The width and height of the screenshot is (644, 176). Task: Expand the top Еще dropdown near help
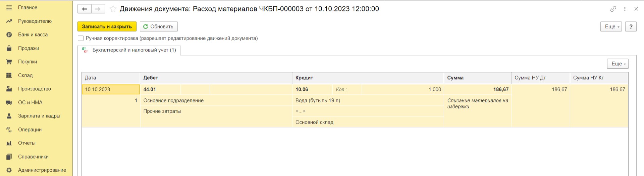click(611, 26)
